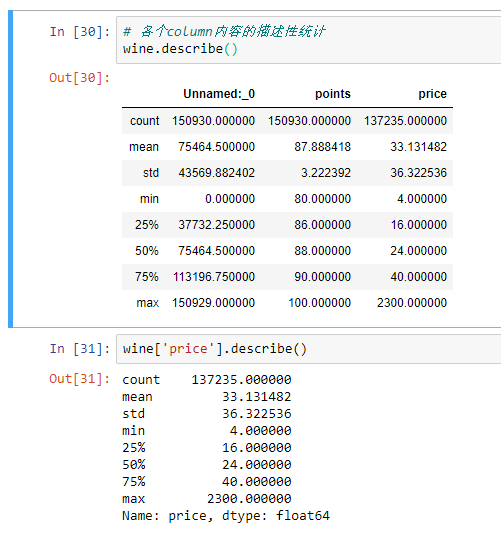Viewport: 501px width, 537px height.
Task: Click Unnamed:_0 mean cell 75464.500000
Action: pyautogui.click(x=216, y=147)
